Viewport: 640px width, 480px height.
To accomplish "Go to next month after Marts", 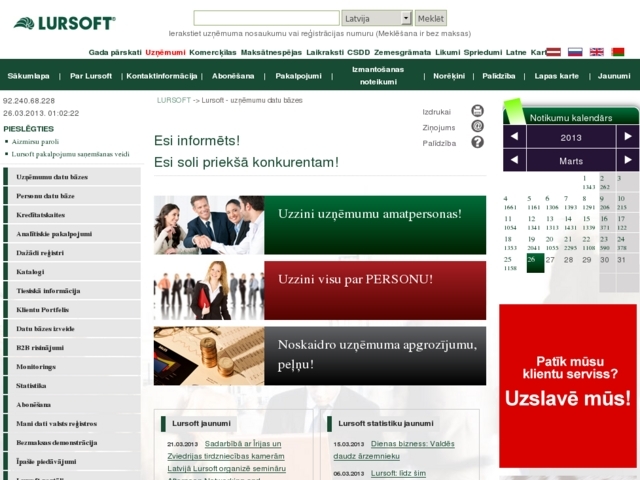I will point(627,160).
